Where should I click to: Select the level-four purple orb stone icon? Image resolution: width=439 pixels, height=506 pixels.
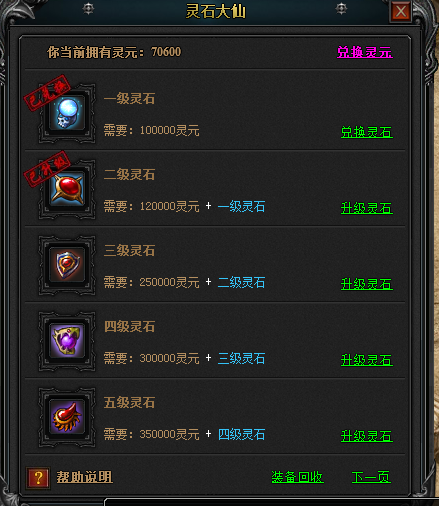67,341
